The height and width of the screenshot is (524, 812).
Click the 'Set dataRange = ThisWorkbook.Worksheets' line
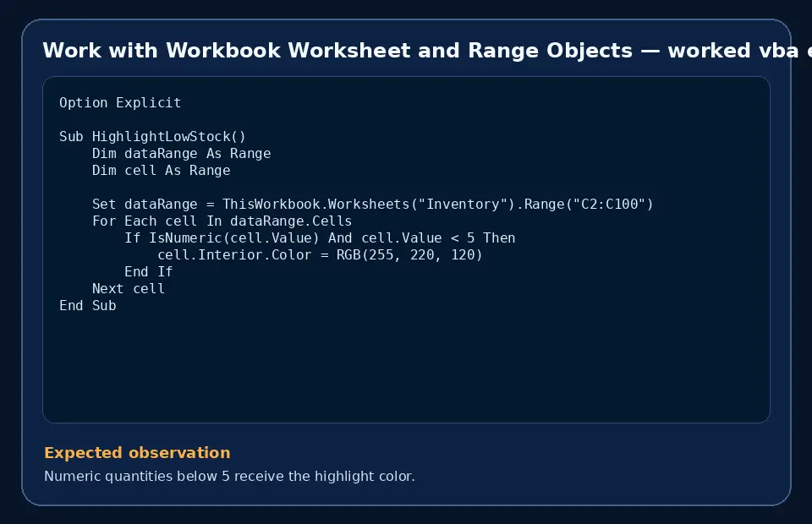373,205
